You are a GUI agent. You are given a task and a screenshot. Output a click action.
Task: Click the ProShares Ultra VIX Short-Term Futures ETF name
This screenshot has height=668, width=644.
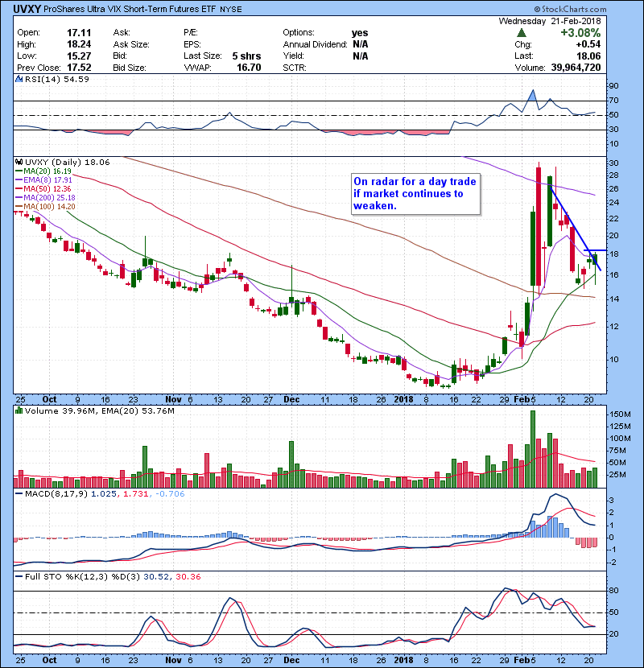[x=130, y=9]
